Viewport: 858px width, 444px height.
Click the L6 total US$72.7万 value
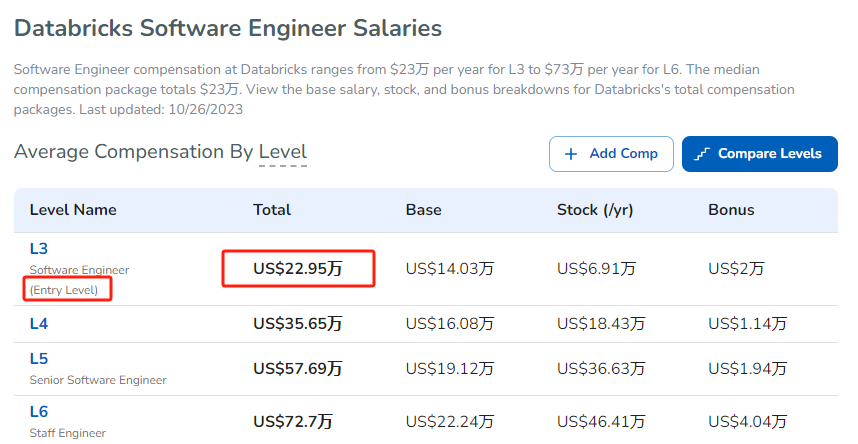(x=293, y=422)
